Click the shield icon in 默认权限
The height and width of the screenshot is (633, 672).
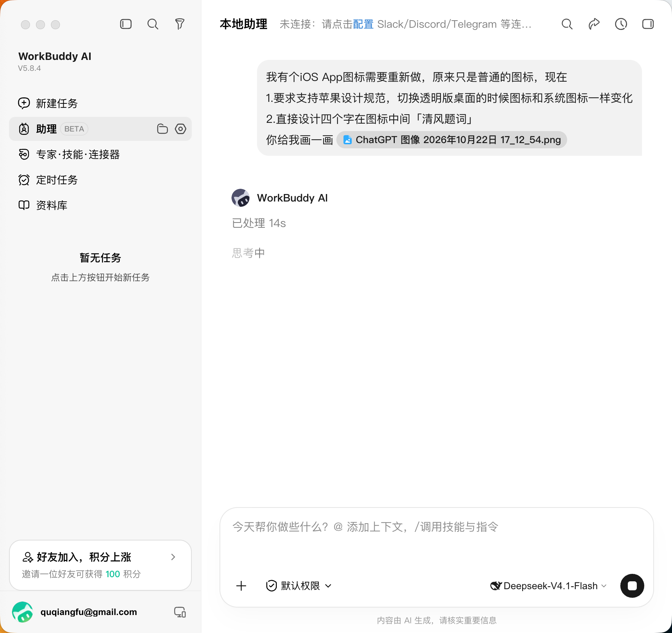(272, 586)
